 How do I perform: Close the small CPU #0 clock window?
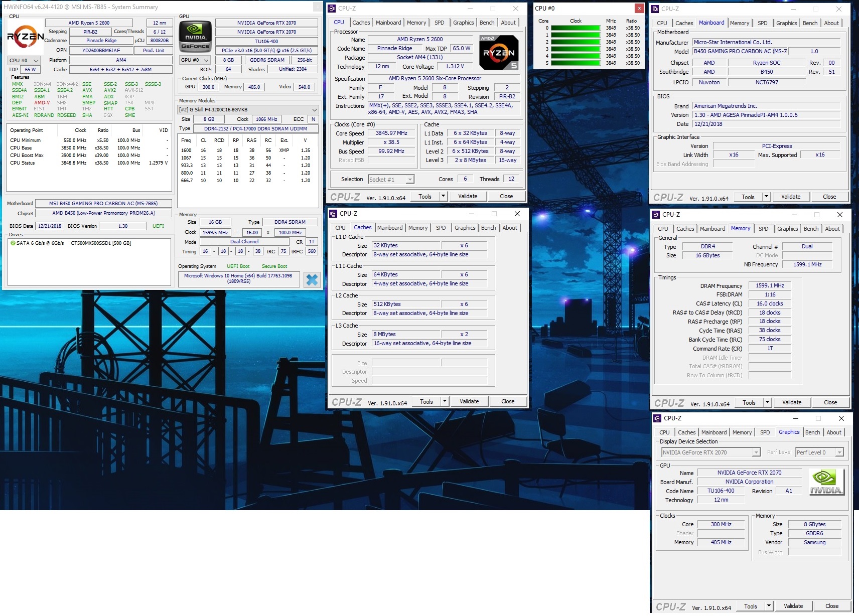[639, 8]
